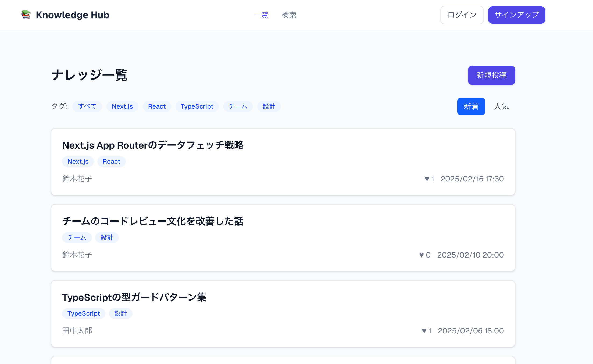This screenshot has height=364, width=593.
Task: Switch sorting to 人気
Action: 501,106
